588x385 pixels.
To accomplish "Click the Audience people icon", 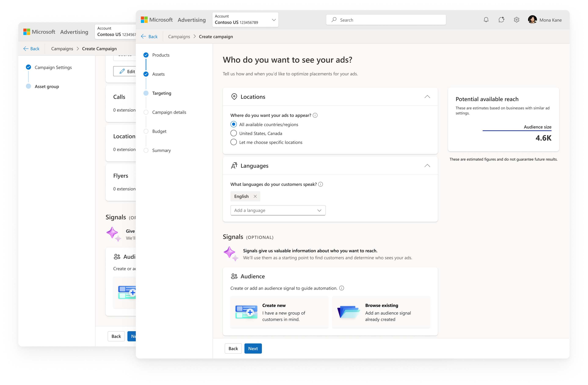I will click(x=234, y=276).
